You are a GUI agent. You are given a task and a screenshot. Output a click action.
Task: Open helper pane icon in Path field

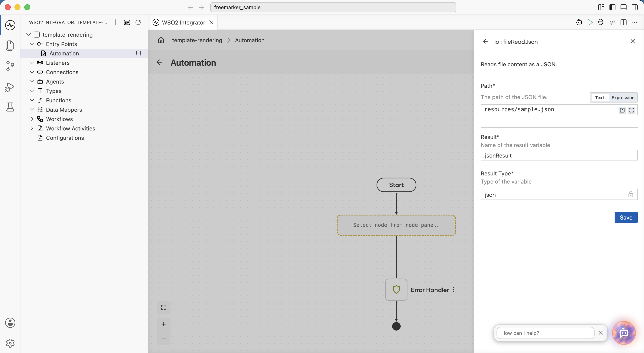[622, 110]
